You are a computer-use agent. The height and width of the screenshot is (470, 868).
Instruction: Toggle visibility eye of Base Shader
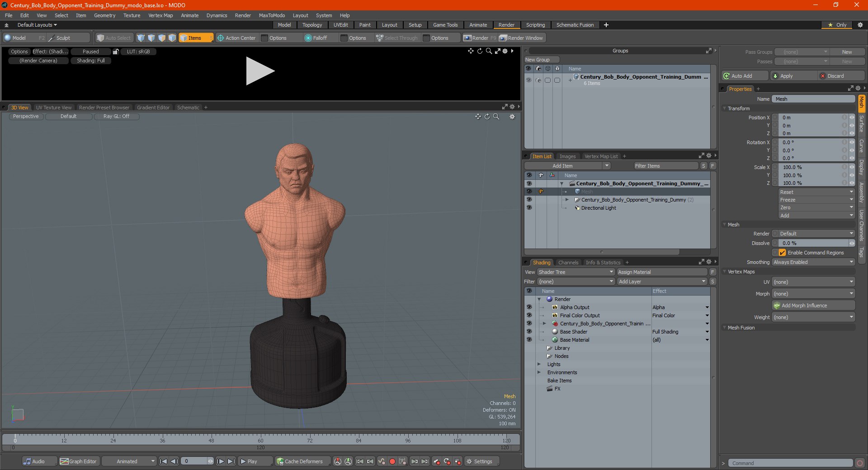(x=529, y=332)
